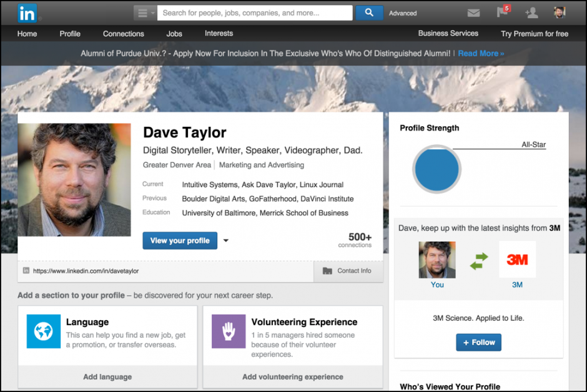Expand the arrow beside View your profile
This screenshot has width=587, height=392.
pyautogui.click(x=225, y=240)
